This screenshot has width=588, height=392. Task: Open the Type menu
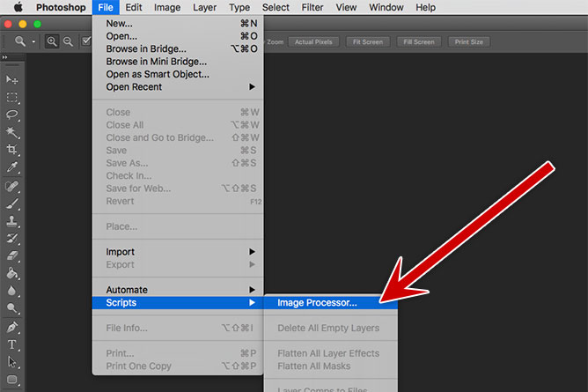point(239,8)
